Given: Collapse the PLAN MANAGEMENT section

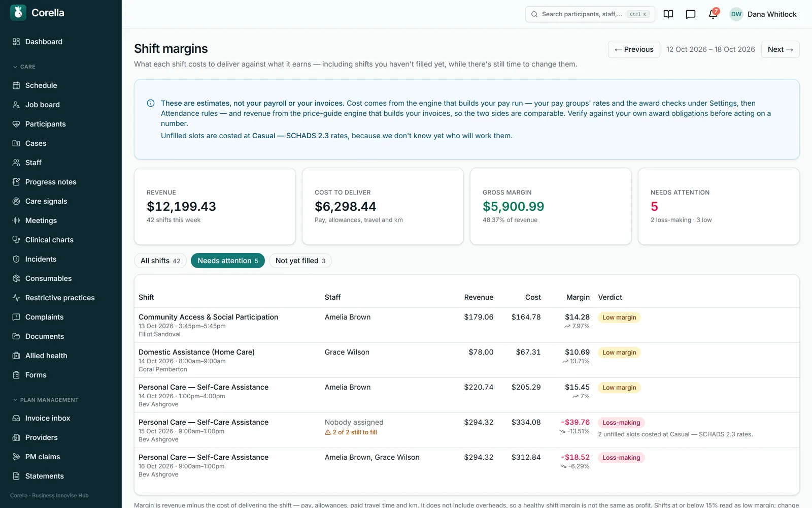Looking at the screenshot, I should (x=46, y=400).
